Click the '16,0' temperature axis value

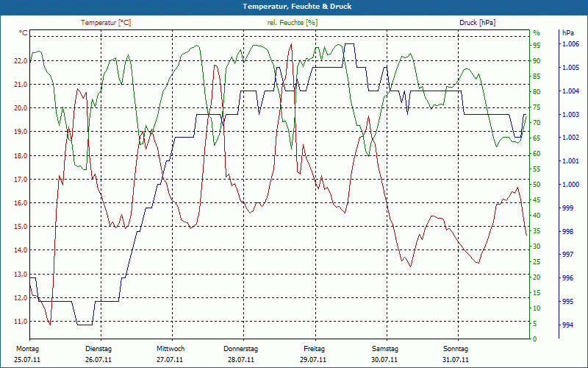[21, 203]
